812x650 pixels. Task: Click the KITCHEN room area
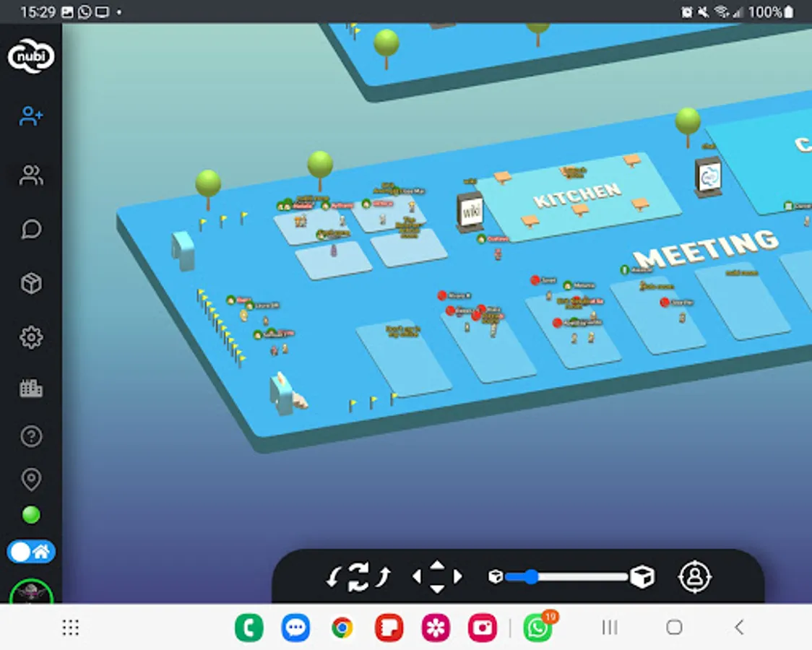(578, 196)
